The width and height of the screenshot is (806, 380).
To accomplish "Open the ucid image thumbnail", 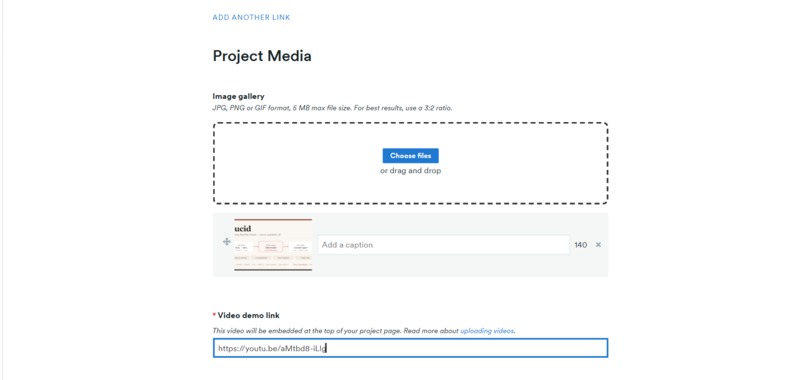I will [x=273, y=245].
